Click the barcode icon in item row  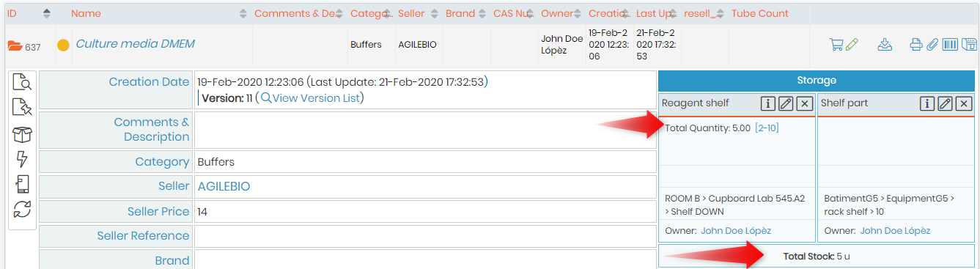(950, 45)
